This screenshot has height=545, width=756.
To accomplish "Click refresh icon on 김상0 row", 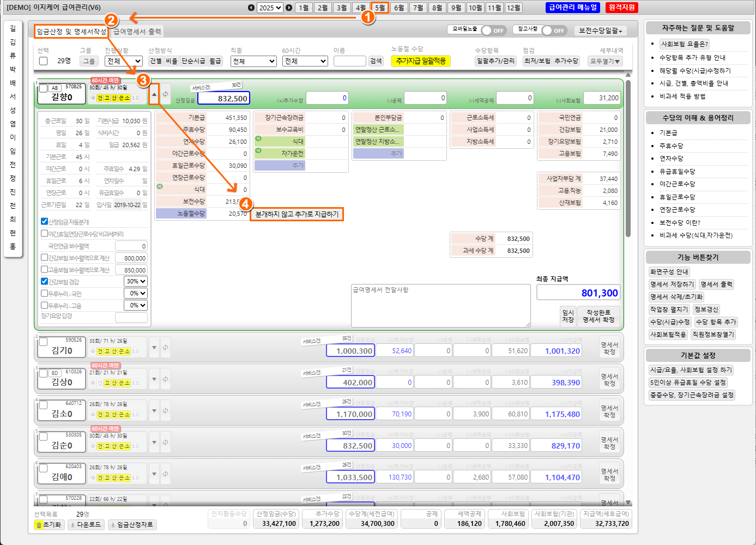I will click(x=165, y=379).
